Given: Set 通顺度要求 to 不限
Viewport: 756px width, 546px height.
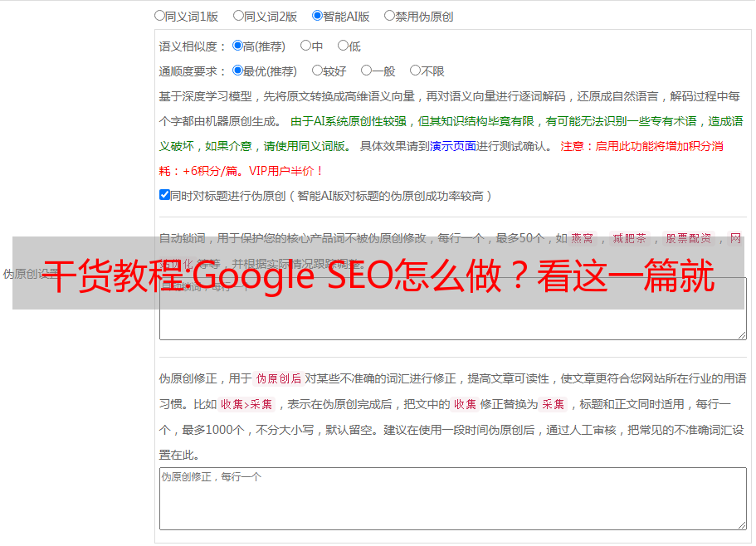Looking at the screenshot, I should tap(415, 71).
